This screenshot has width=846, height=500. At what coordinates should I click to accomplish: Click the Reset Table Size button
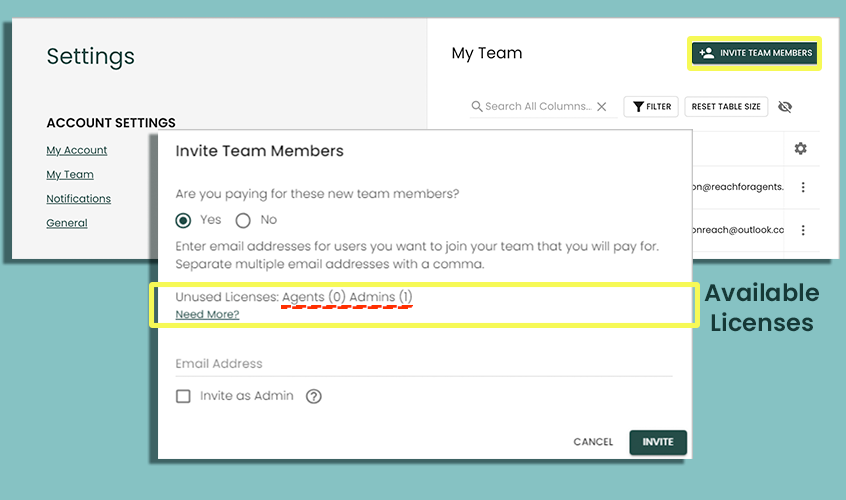click(x=726, y=107)
